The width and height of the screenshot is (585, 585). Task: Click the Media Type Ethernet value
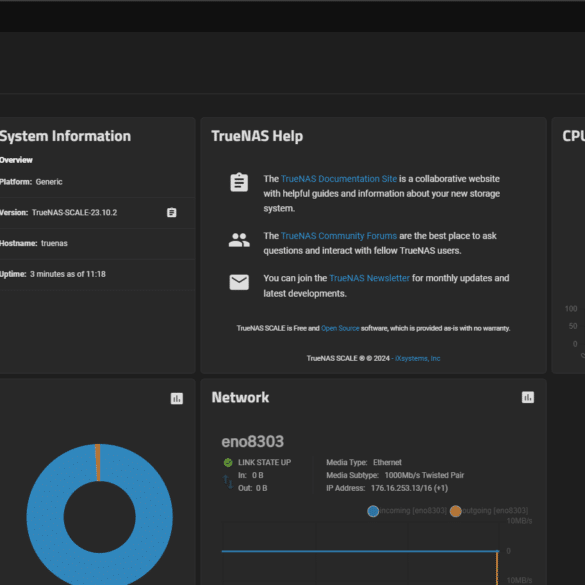387,463
